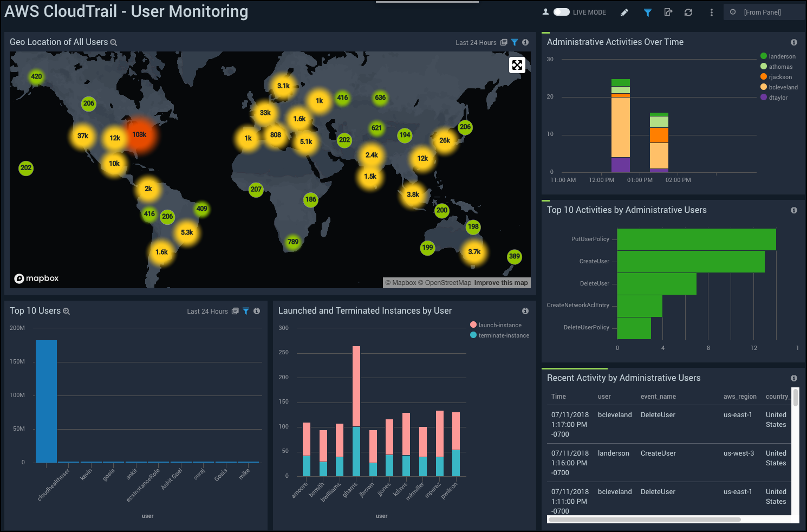The width and height of the screenshot is (807, 532).
Task: Click the Improve this map link
Action: tap(501, 282)
